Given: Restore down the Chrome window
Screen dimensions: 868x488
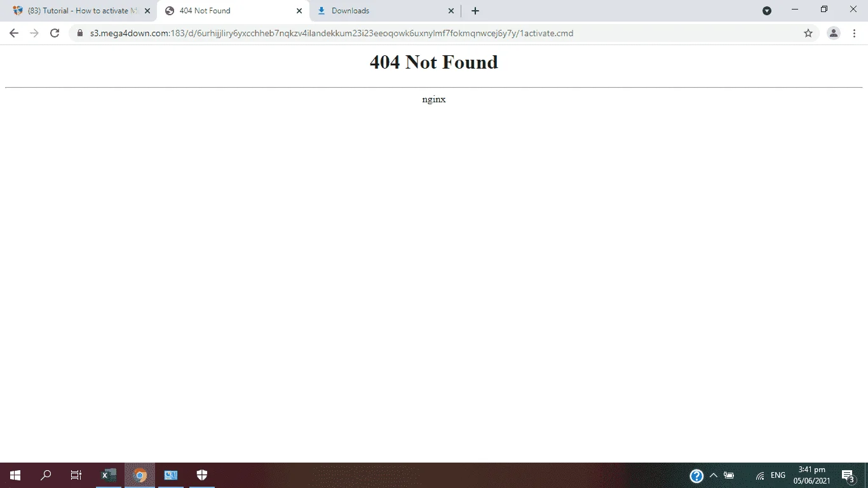Looking at the screenshot, I should click(824, 10).
